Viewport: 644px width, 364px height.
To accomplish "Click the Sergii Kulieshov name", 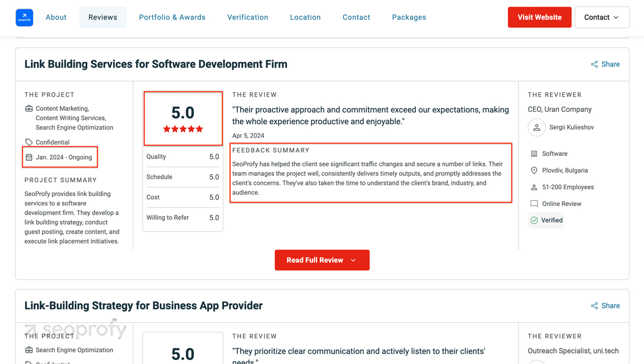I will (572, 127).
